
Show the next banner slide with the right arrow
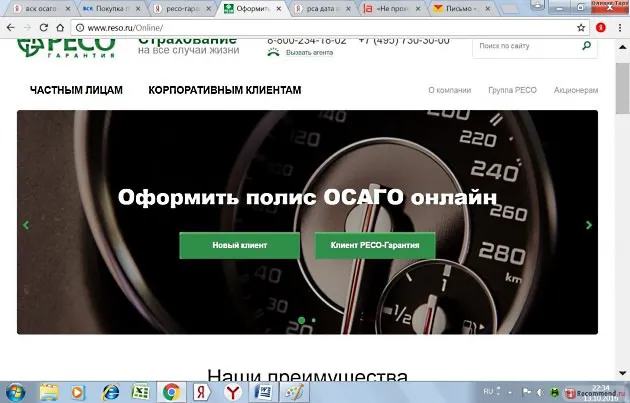[589, 225]
